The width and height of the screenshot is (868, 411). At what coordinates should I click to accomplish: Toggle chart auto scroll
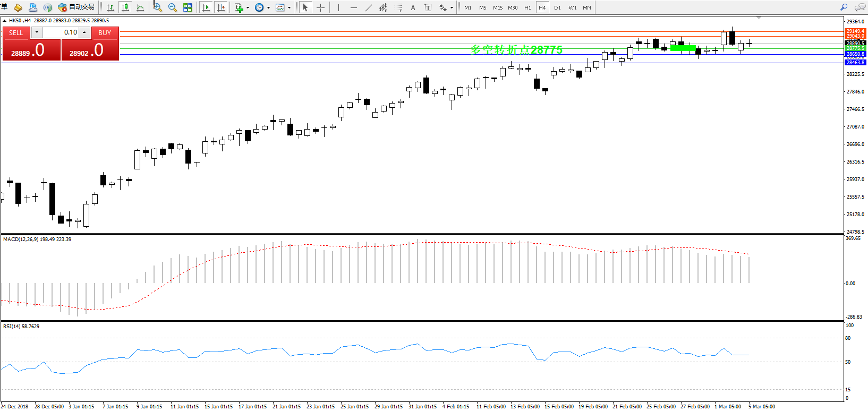(206, 7)
